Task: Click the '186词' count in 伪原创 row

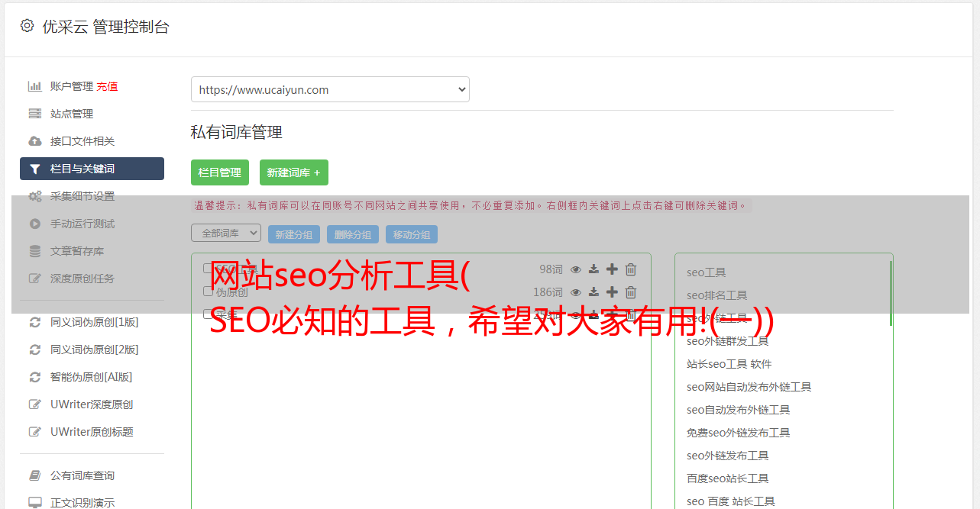Action: (548, 292)
